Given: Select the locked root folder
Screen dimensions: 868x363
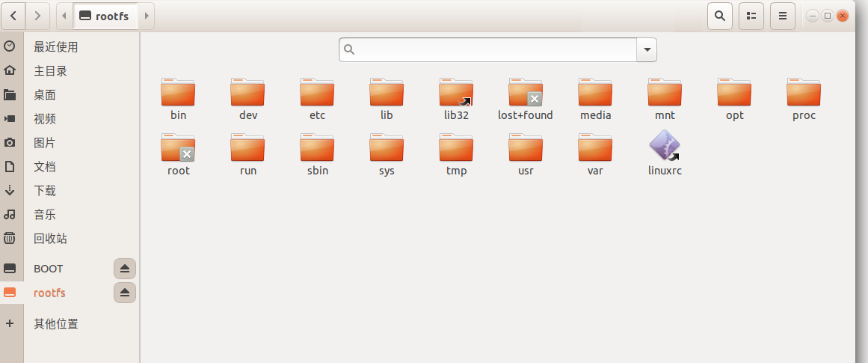Looking at the screenshot, I should pyautogui.click(x=178, y=148).
